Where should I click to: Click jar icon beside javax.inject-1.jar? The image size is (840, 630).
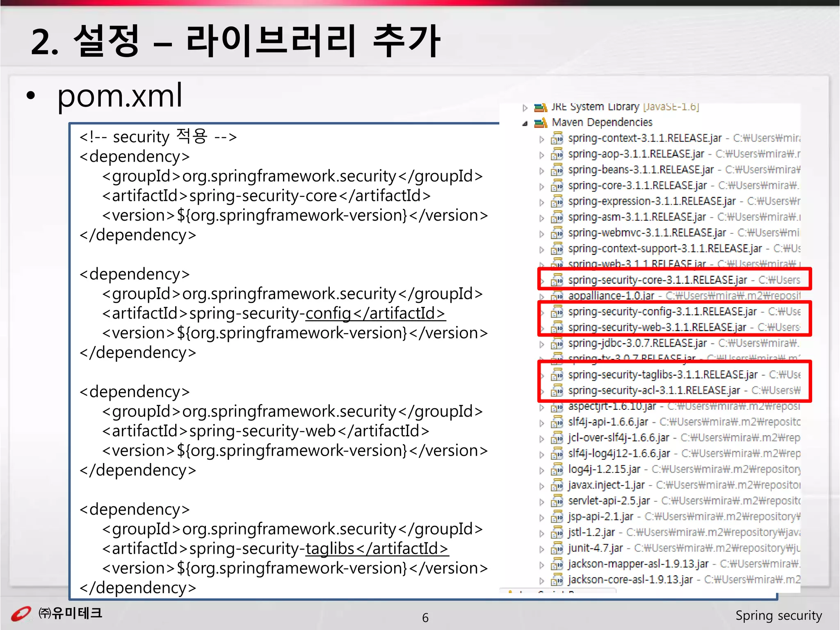(x=557, y=485)
